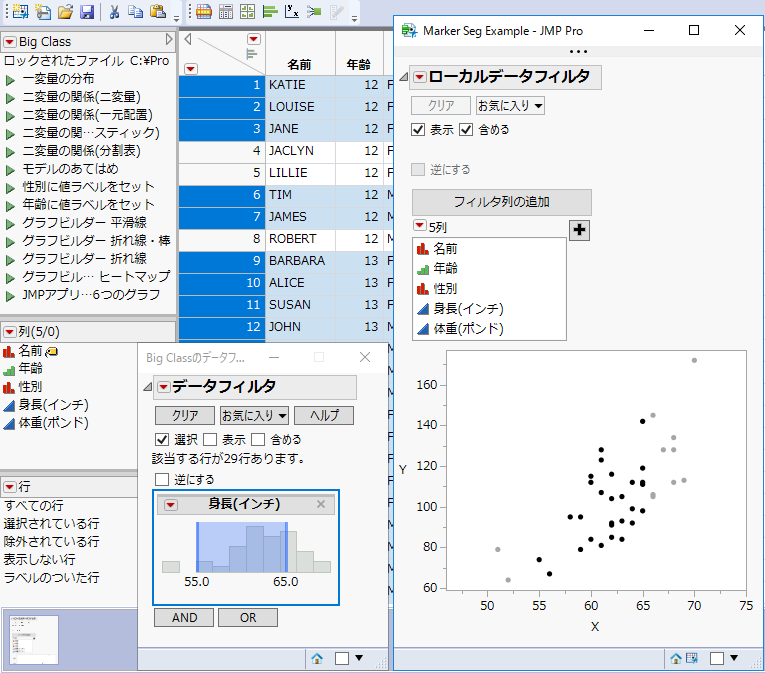
Task: Toggle 含める checkbox in the local data filter
Action: tap(466, 130)
